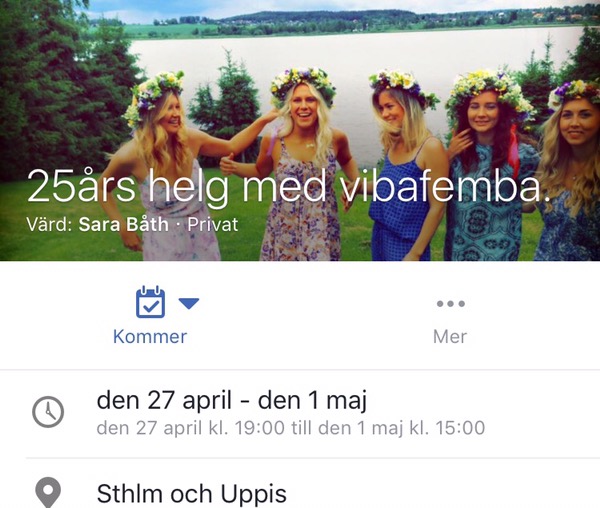
Task: Tap the event title 25års helg med vibafemba
Action: (x=289, y=187)
